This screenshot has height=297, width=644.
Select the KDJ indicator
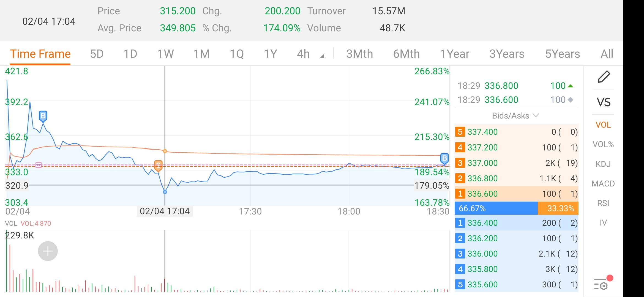(x=603, y=164)
